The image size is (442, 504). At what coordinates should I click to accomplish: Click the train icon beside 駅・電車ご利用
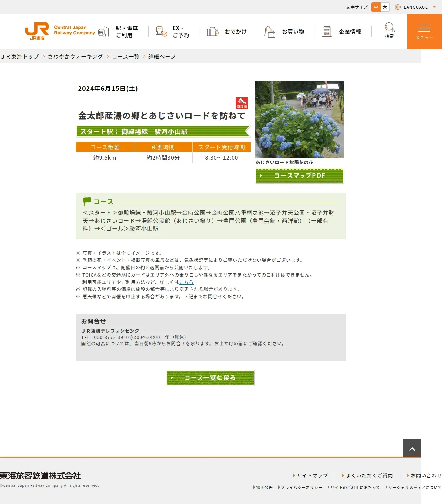coord(103,32)
